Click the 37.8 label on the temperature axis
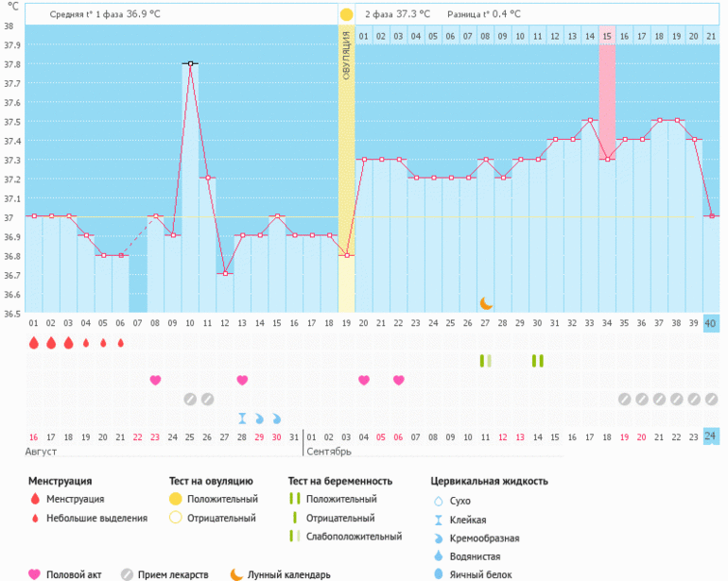Viewport: 728px width, 581px height. 12,64
